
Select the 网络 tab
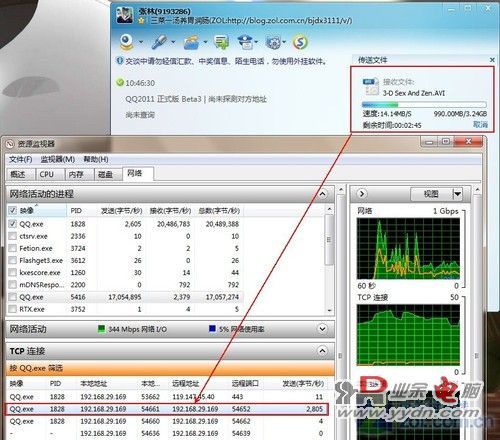point(138,174)
